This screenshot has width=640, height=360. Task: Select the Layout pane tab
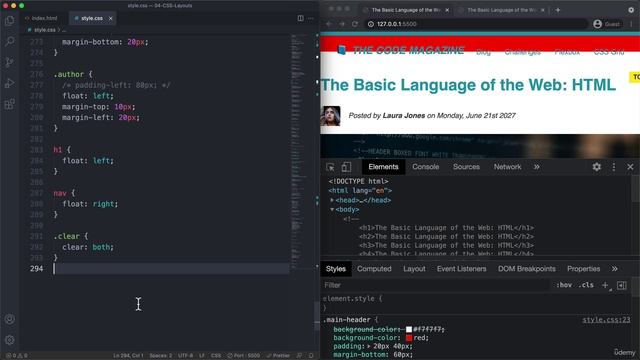[x=414, y=269]
